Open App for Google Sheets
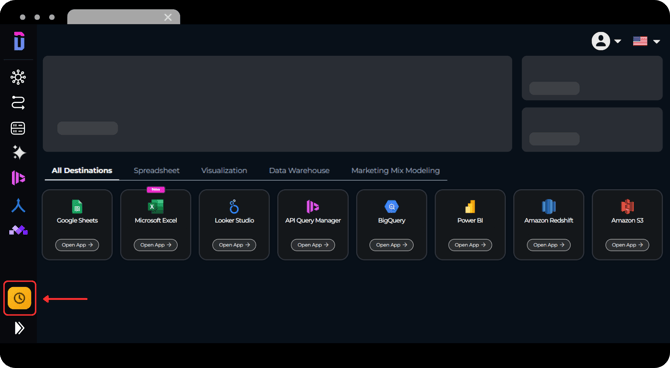Viewport: 670px width, 368px height. tap(77, 245)
